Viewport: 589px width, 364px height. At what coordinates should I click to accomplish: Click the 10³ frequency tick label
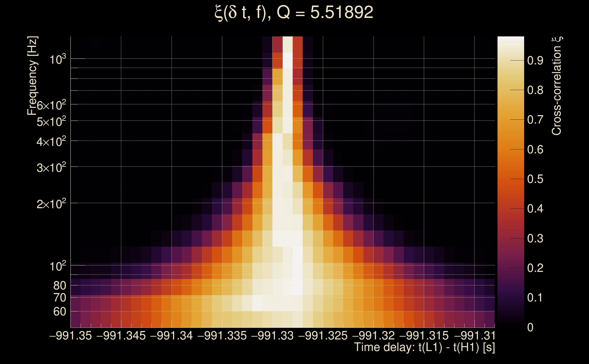coord(57,59)
